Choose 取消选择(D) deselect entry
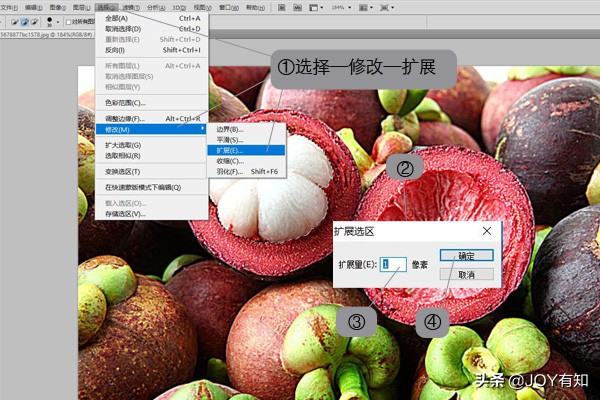Image resolution: width=600 pixels, height=400 pixels. tap(152, 29)
